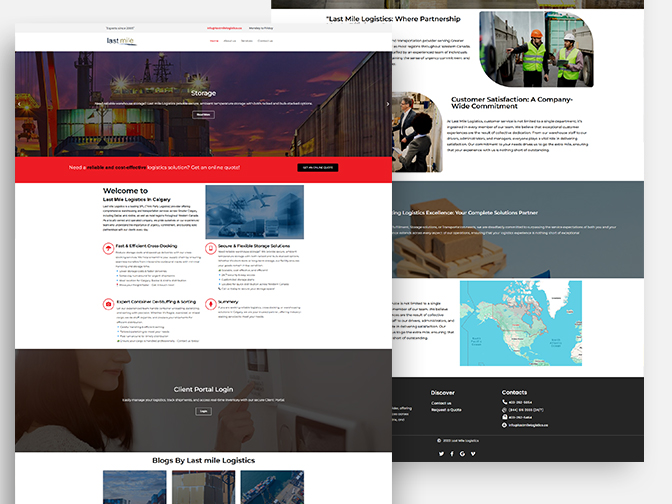Open the About us menu item

(230, 41)
